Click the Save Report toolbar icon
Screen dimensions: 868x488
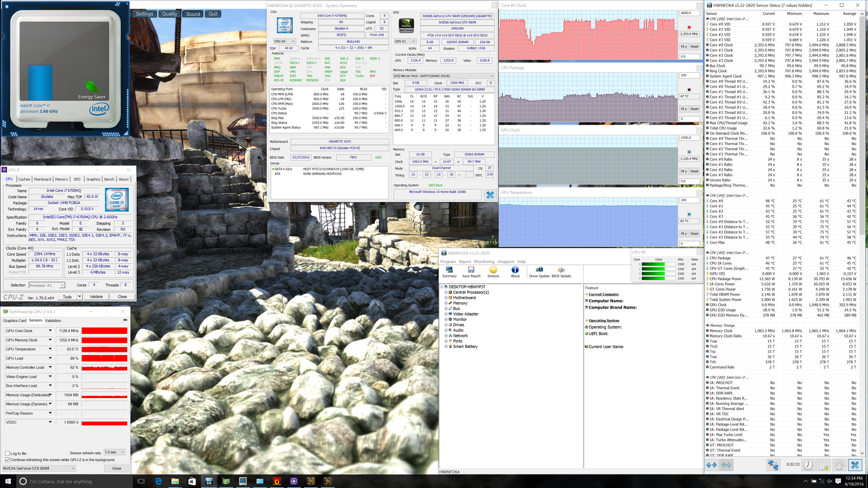[x=471, y=272]
